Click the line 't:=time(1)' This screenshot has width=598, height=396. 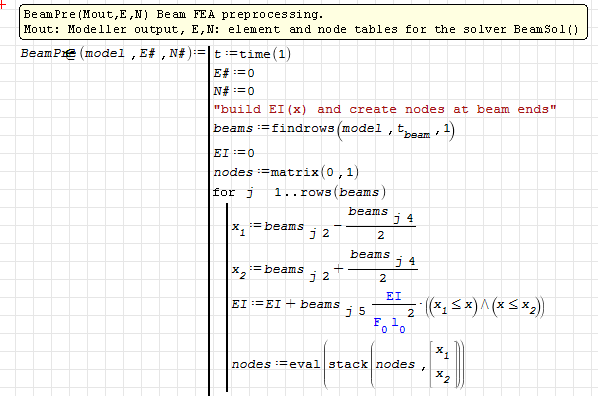pyautogui.click(x=252, y=54)
